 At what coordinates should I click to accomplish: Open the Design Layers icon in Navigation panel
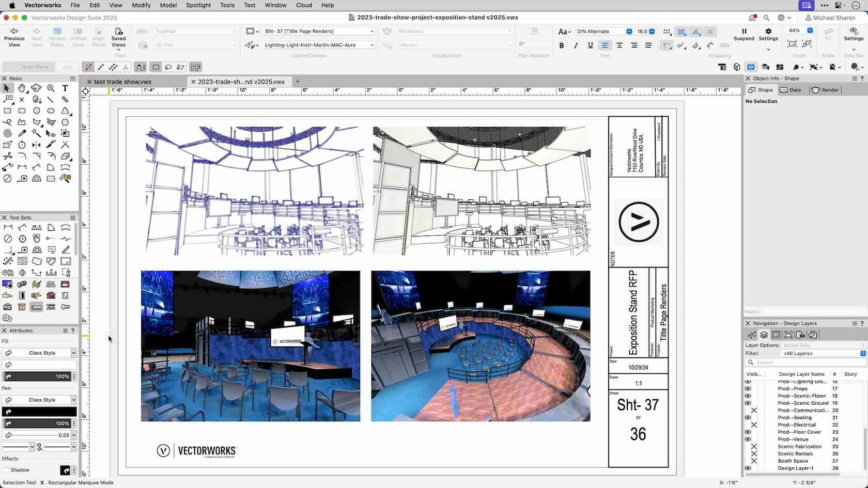[764, 335]
